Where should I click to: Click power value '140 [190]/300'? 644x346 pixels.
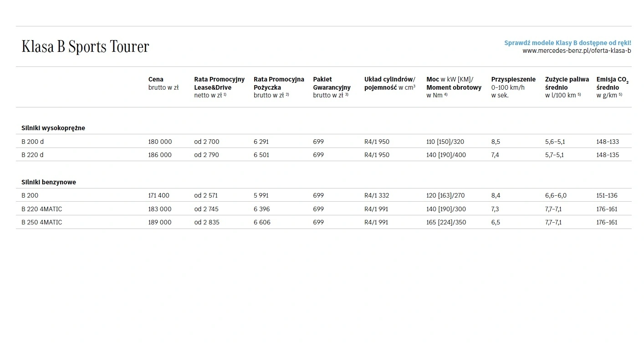pyautogui.click(x=446, y=209)
